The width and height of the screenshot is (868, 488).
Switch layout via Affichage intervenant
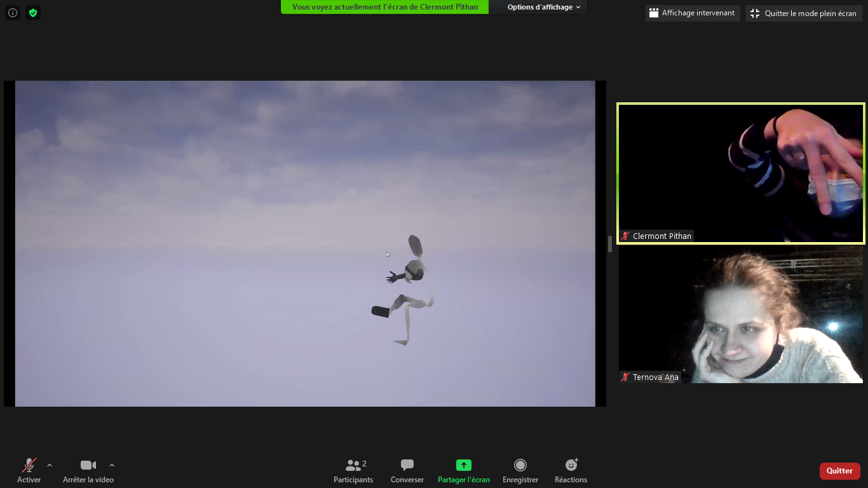[693, 13]
